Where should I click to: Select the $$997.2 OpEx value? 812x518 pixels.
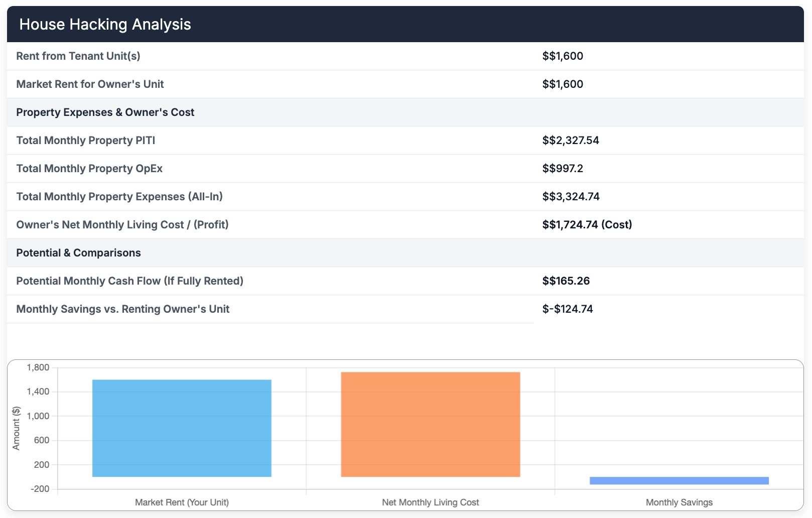tap(563, 169)
